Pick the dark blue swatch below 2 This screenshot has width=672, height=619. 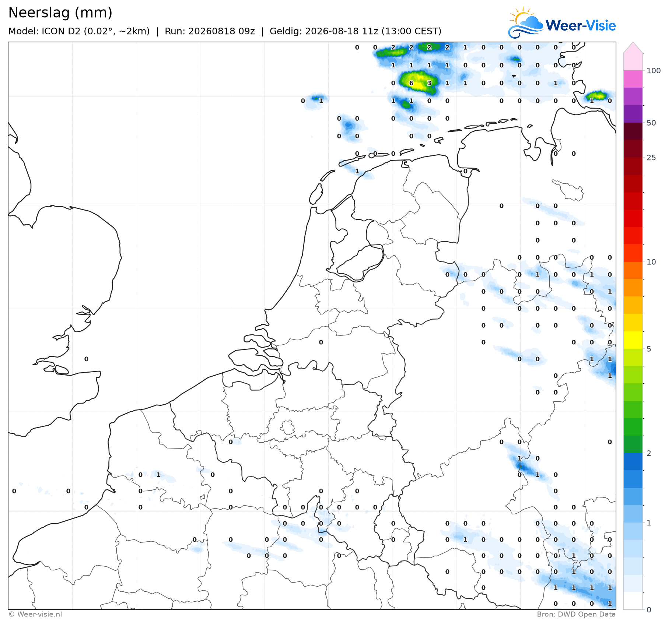click(633, 462)
